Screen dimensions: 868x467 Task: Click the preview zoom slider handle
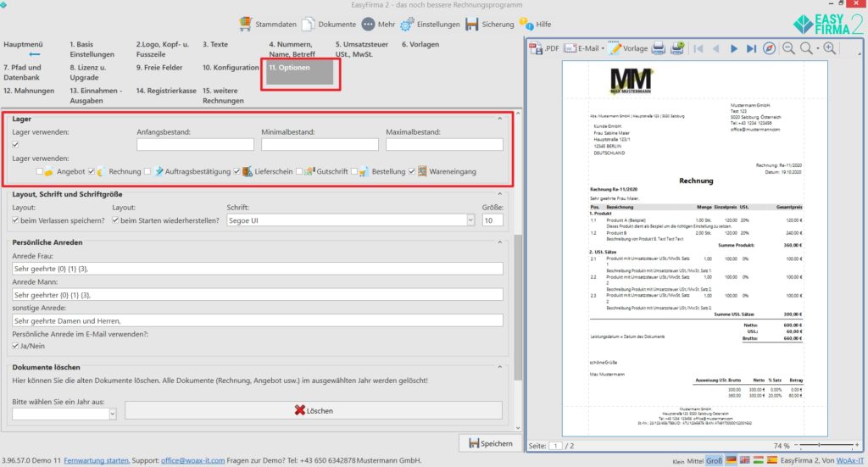click(819, 445)
